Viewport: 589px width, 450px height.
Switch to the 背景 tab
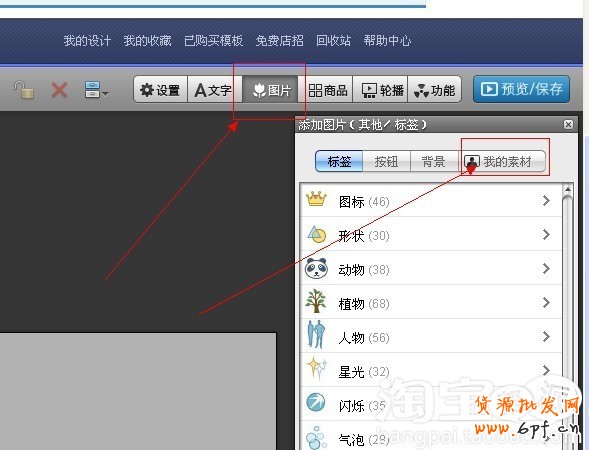(x=433, y=162)
